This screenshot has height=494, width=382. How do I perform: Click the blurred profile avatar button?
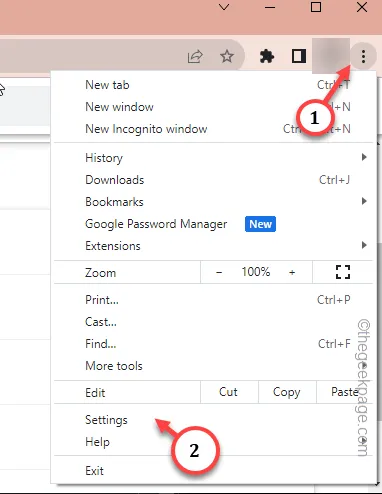(x=331, y=56)
